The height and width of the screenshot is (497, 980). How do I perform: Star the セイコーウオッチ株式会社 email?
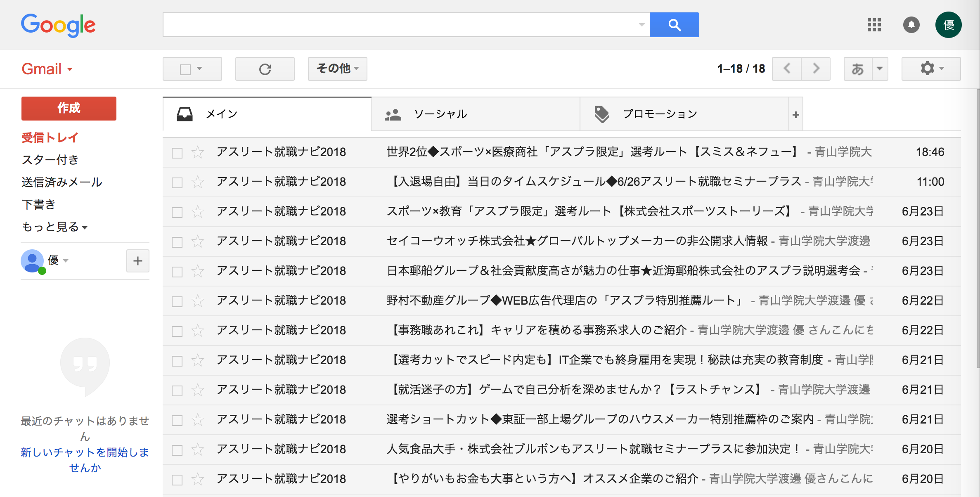198,241
